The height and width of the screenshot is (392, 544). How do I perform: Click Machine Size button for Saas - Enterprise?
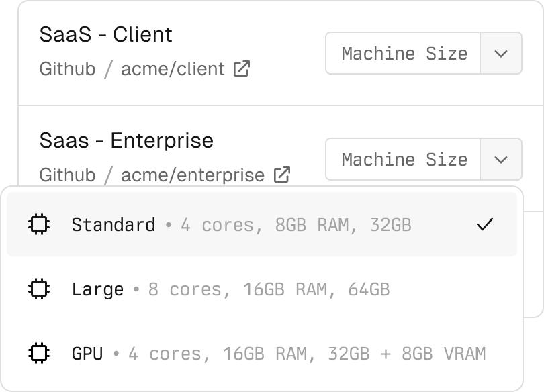[x=404, y=159]
